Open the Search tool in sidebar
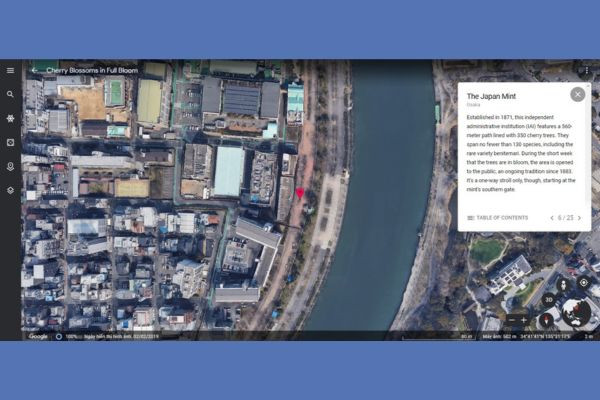Image resolution: width=600 pixels, height=400 pixels. pos(10,94)
